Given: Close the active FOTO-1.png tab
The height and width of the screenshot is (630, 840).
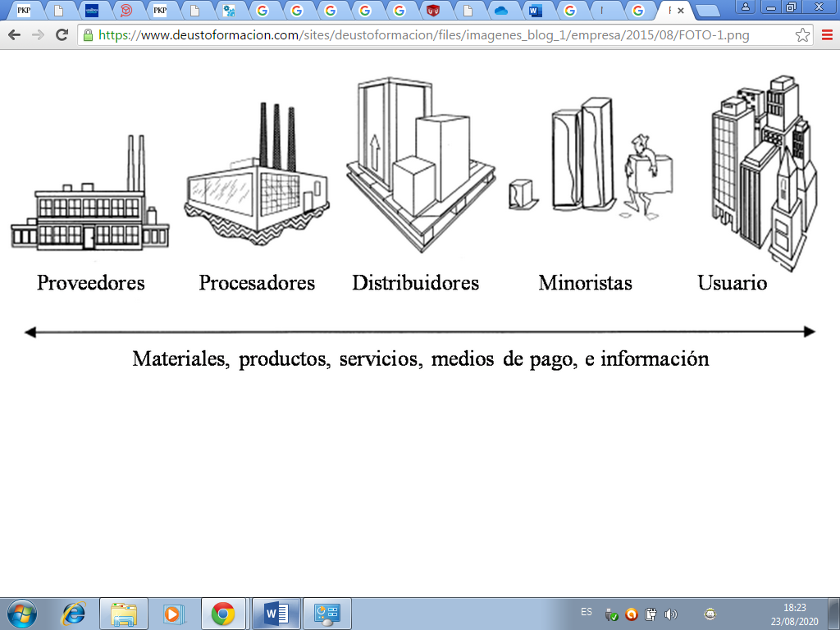Looking at the screenshot, I should pos(681,11).
